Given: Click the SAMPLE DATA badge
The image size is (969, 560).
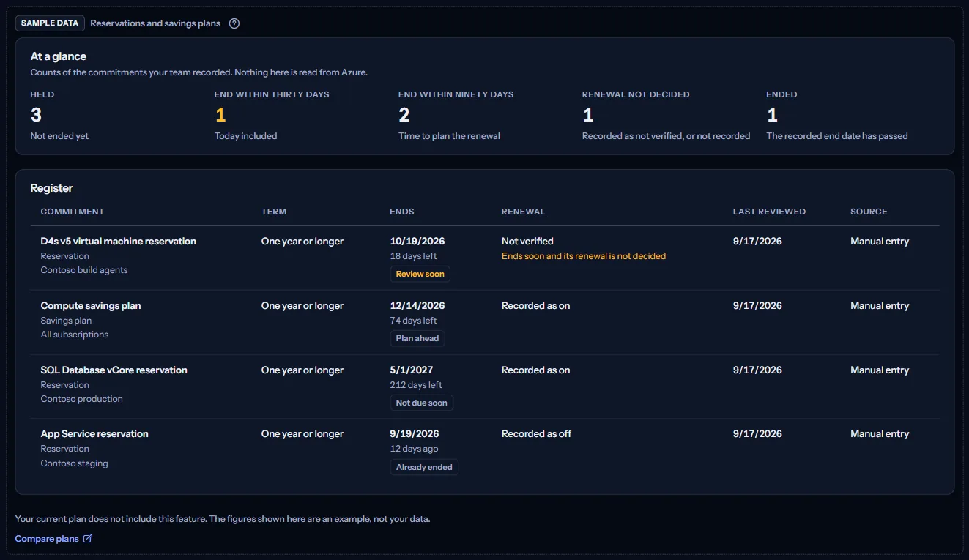Looking at the screenshot, I should pyautogui.click(x=50, y=23).
